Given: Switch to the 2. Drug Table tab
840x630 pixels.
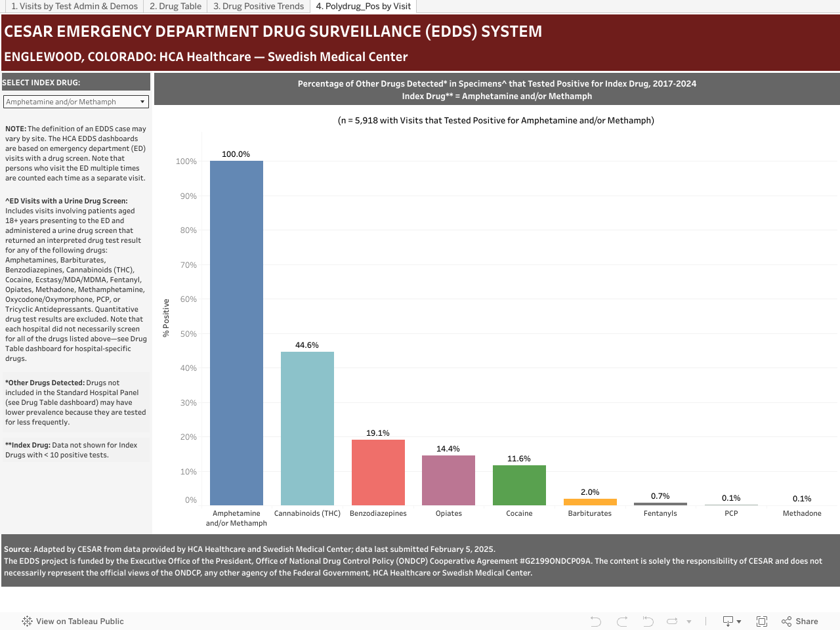Looking at the screenshot, I should tap(175, 6).
